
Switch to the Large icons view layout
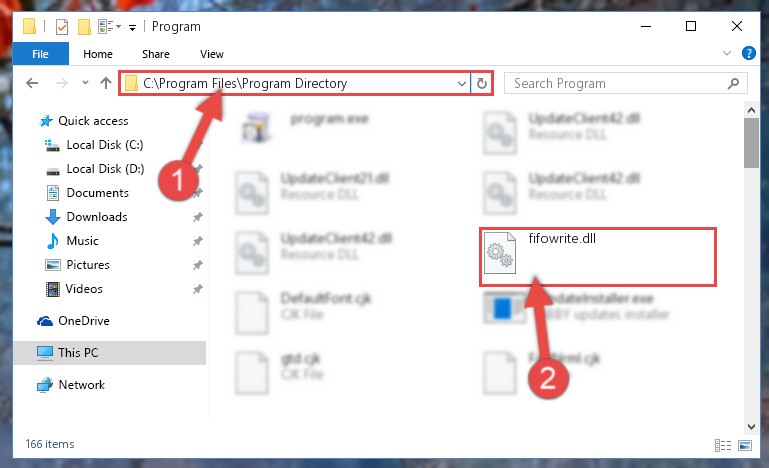[x=745, y=445]
